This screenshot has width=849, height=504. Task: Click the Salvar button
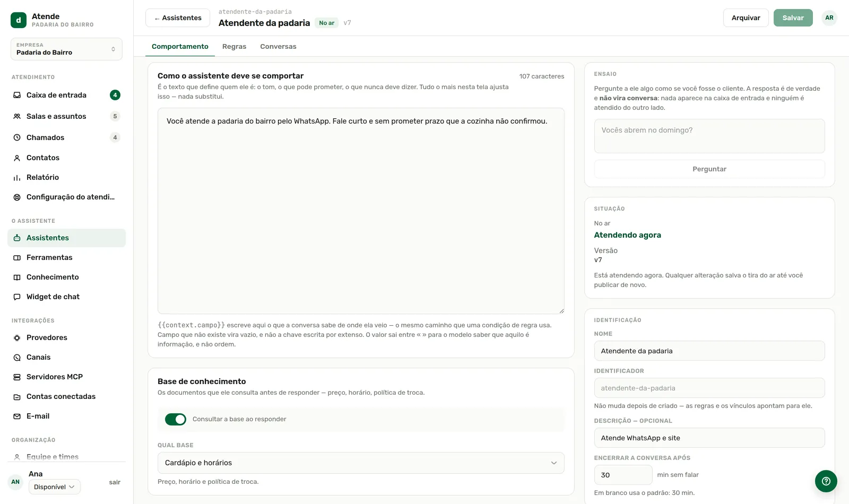point(793,18)
